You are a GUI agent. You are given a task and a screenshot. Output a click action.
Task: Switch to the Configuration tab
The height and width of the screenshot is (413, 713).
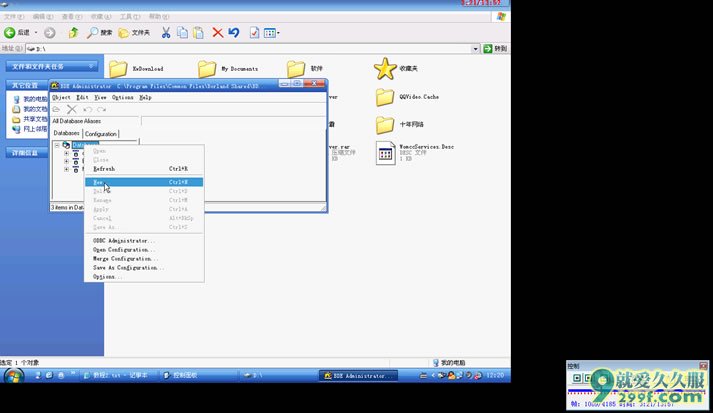tap(100, 134)
